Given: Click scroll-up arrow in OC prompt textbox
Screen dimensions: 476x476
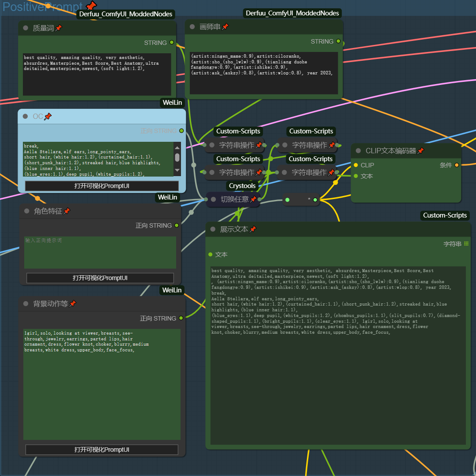Looking at the screenshot, I should (177, 148).
